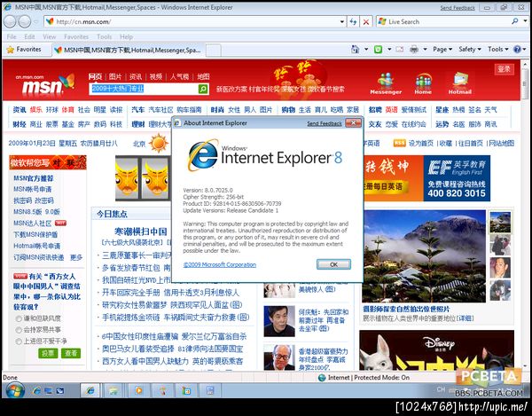The height and width of the screenshot is (416, 532).
Task: Open the Help icon dropdown arrow
Action: [524, 50]
